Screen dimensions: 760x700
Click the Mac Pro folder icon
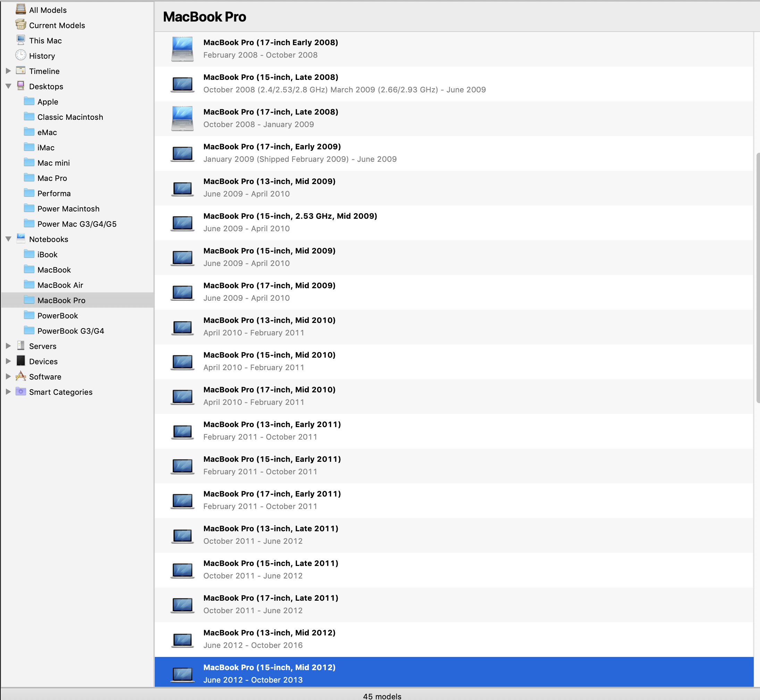point(29,177)
